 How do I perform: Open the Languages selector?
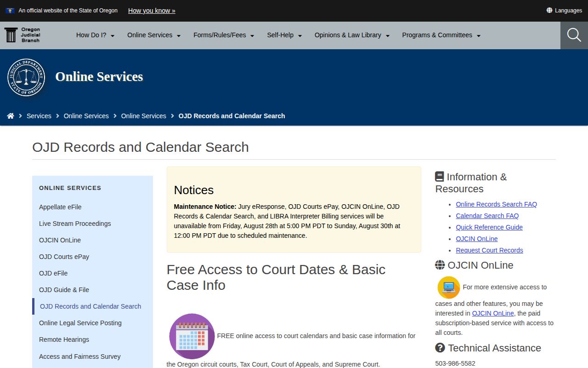click(564, 10)
